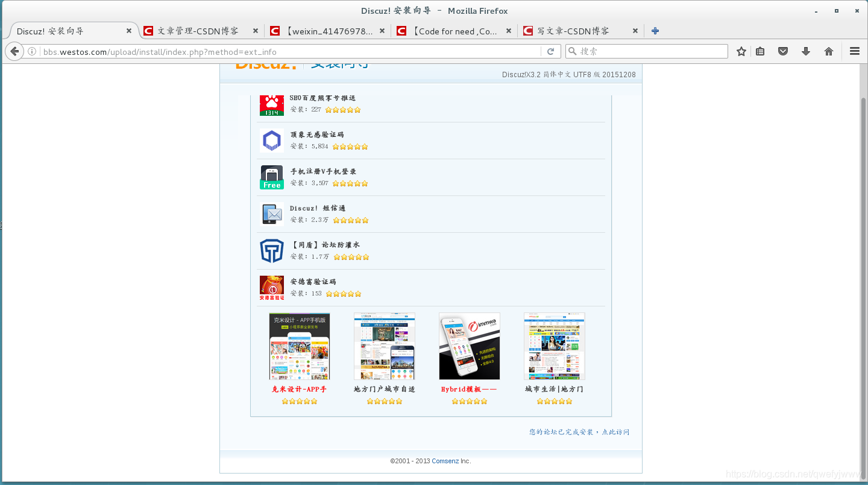Close the Discuz! 安装向导 tab
Viewport: 868px width, 485px height.
(129, 31)
